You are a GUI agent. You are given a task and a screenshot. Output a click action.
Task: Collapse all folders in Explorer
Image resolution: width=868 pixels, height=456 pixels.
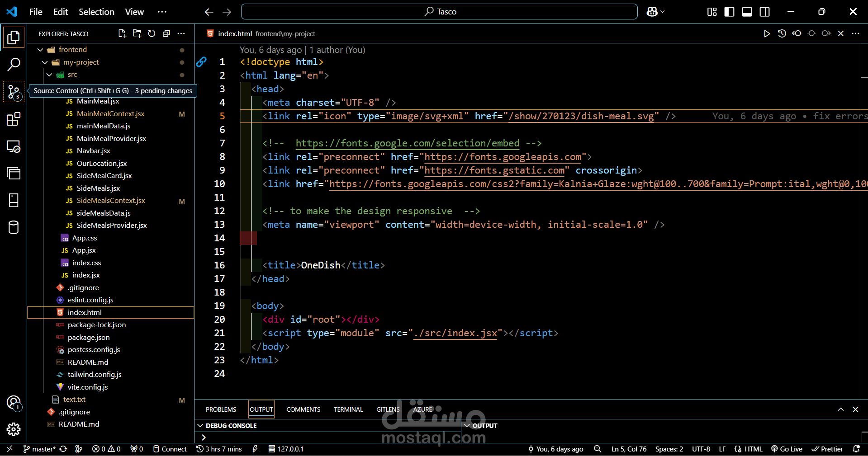(166, 33)
